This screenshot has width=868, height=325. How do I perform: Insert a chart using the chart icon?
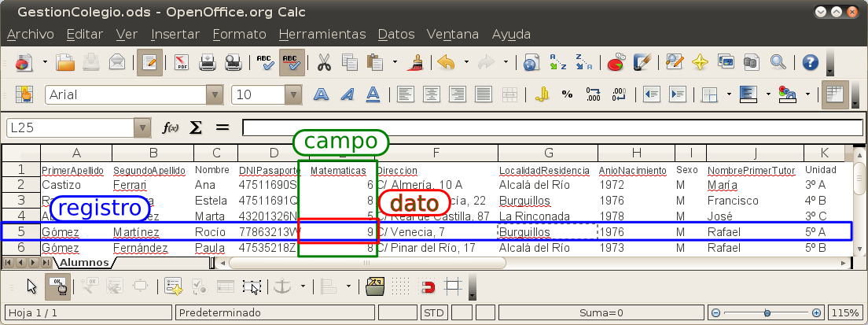point(616,63)
